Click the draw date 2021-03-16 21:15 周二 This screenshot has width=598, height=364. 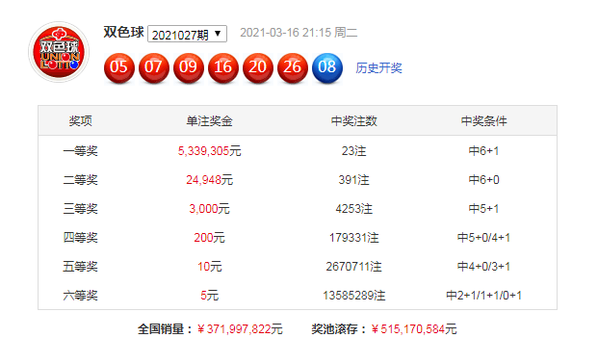[299, 33]
